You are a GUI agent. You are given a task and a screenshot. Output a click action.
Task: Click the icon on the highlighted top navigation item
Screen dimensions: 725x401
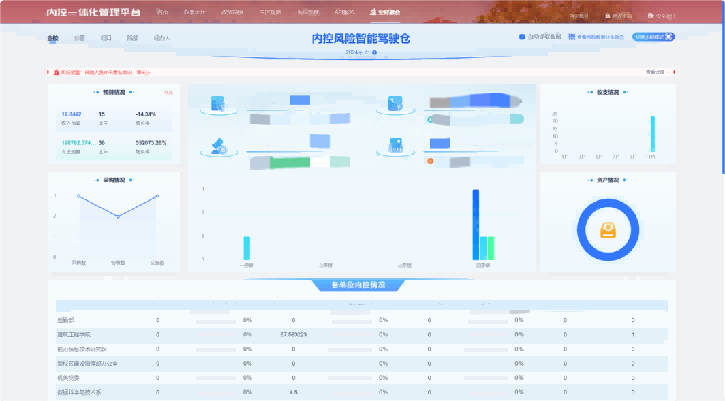point(373,13)
